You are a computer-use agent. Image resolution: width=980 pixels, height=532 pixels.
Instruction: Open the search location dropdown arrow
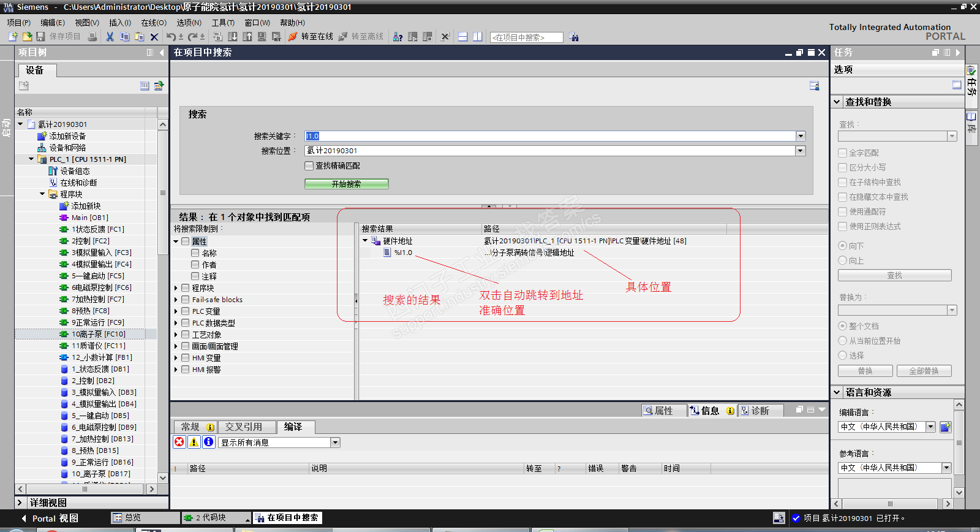pos(801,151)
